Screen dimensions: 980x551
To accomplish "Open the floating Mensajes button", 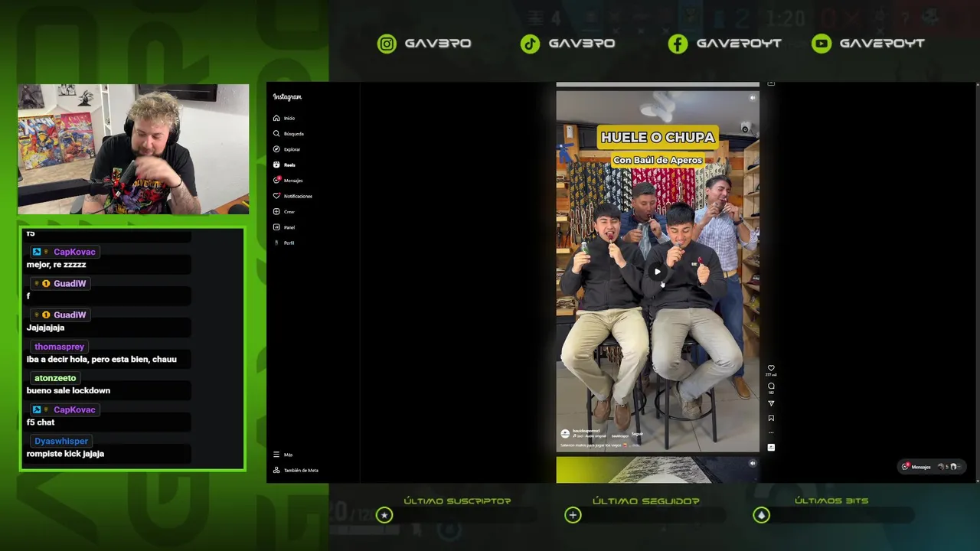I will click(930, 467).
